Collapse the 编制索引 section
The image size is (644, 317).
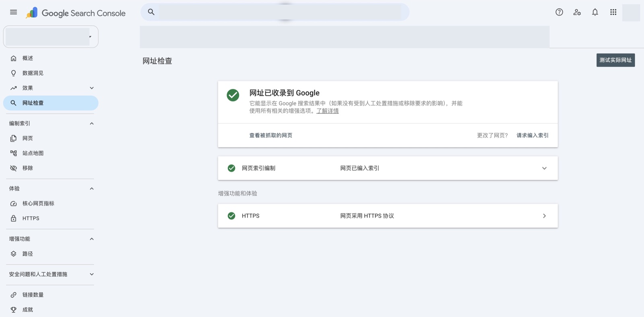pos(92,124)
